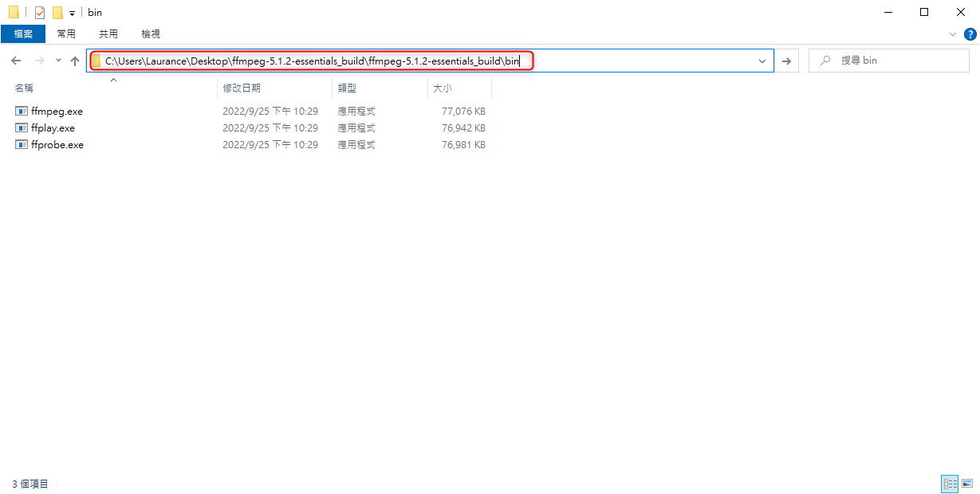The image size is (980, 494).
Task: Click the folder icon in title bar
Action: [14, 12]
